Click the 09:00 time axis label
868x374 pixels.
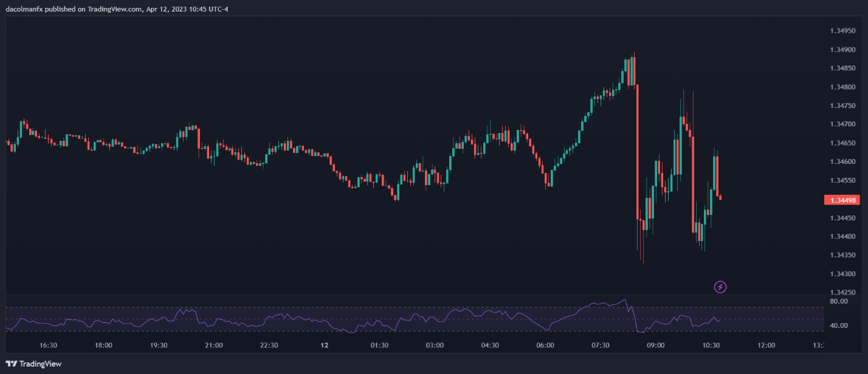[656, 345]
